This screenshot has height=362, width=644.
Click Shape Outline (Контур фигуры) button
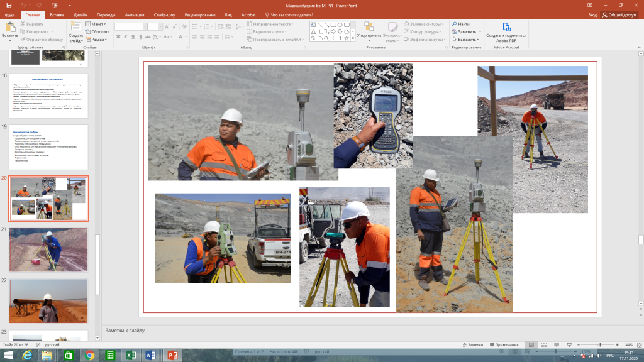point(423,31)
